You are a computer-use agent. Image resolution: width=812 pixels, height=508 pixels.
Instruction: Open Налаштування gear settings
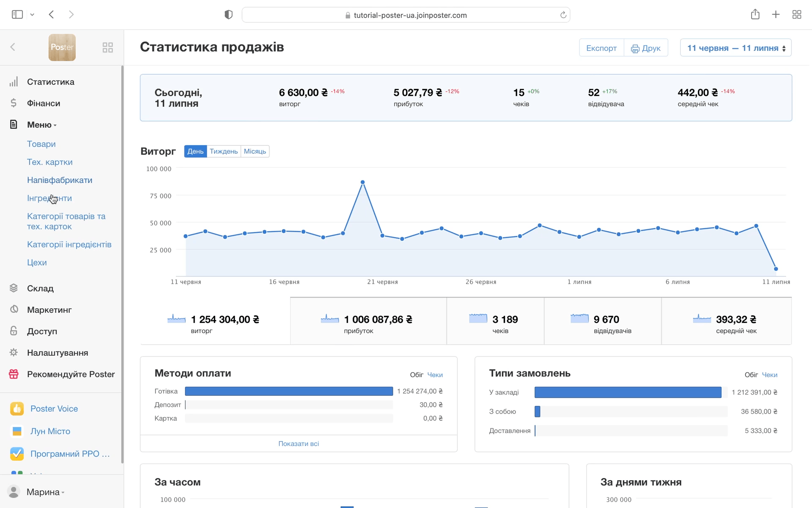click(57, 353)
